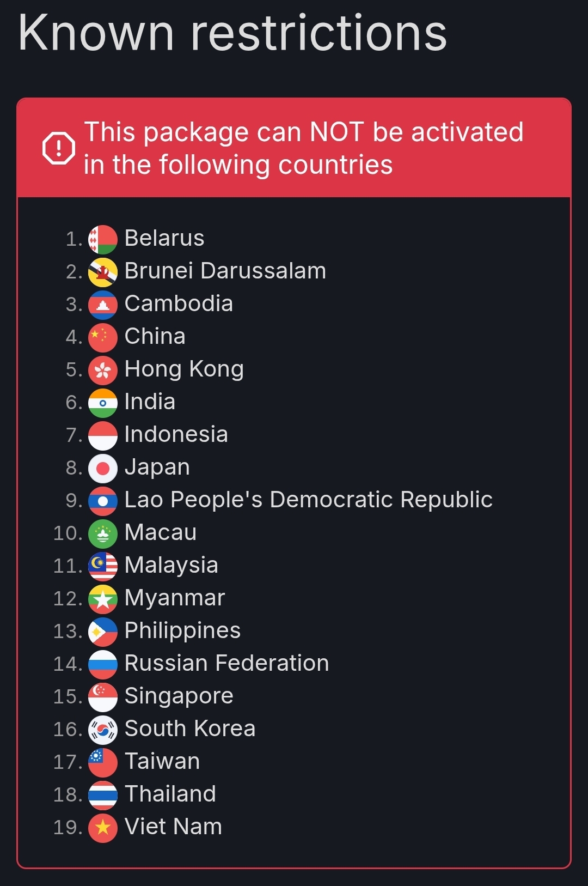
Task: Click the South Korea flag icon
Action: [x=102, y=730]
